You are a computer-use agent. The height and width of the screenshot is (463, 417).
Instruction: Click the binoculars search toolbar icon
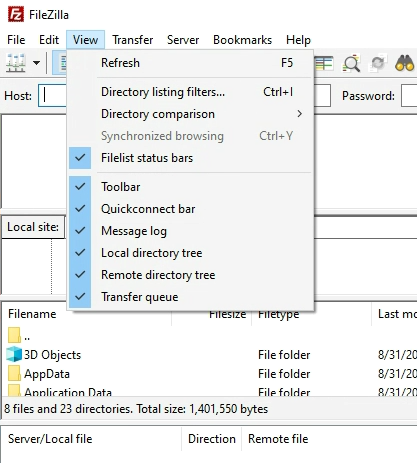pyautogui.click(x=404, y=63)
